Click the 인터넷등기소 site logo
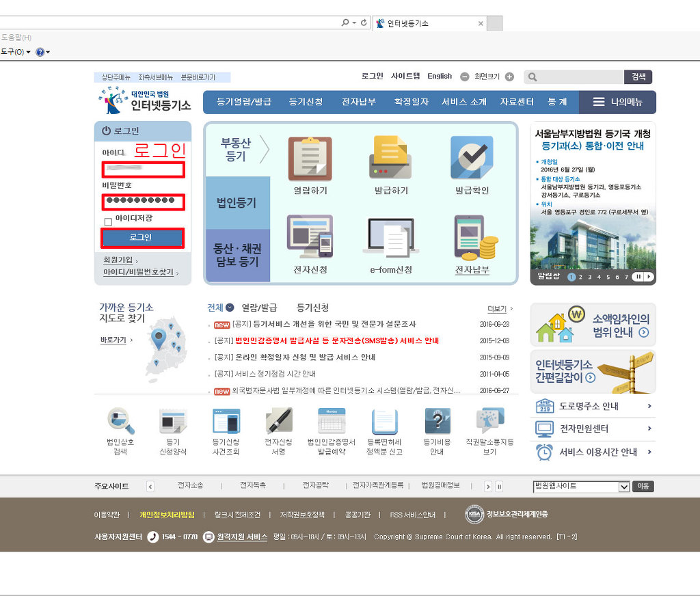The image size is (700, 596). pyautogui.click(x=145, y=100)
